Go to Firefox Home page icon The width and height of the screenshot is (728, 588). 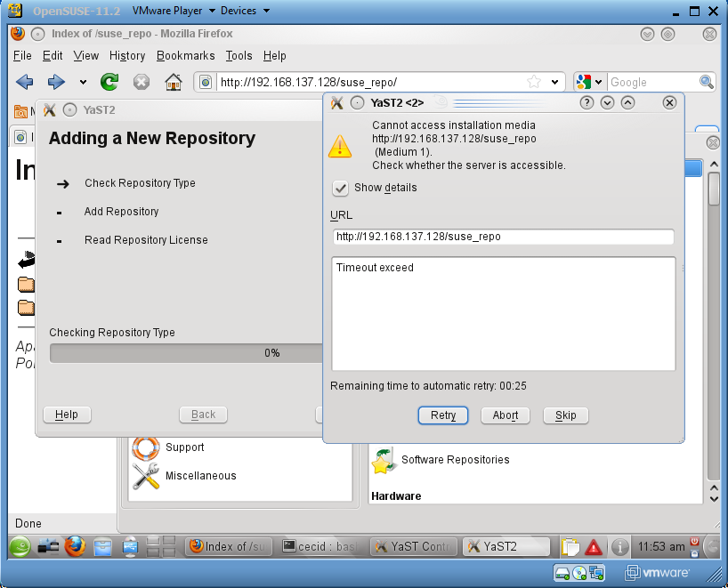[174, 82]
